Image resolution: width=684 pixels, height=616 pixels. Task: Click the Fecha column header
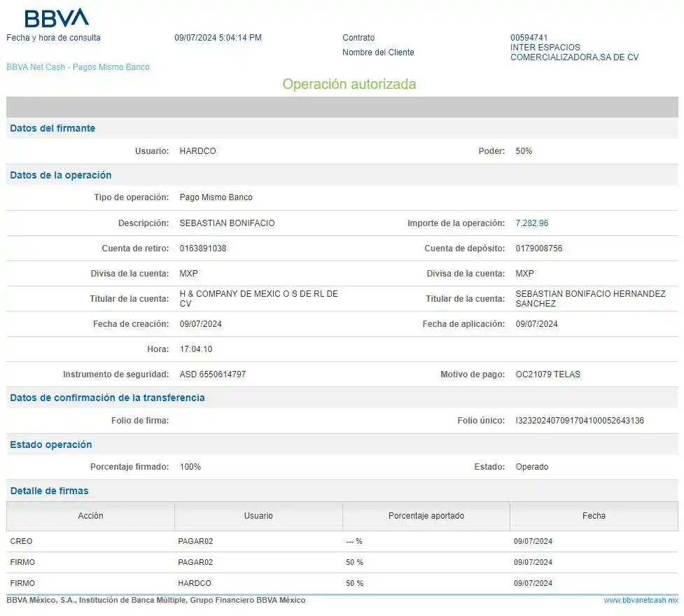point(594,516)
